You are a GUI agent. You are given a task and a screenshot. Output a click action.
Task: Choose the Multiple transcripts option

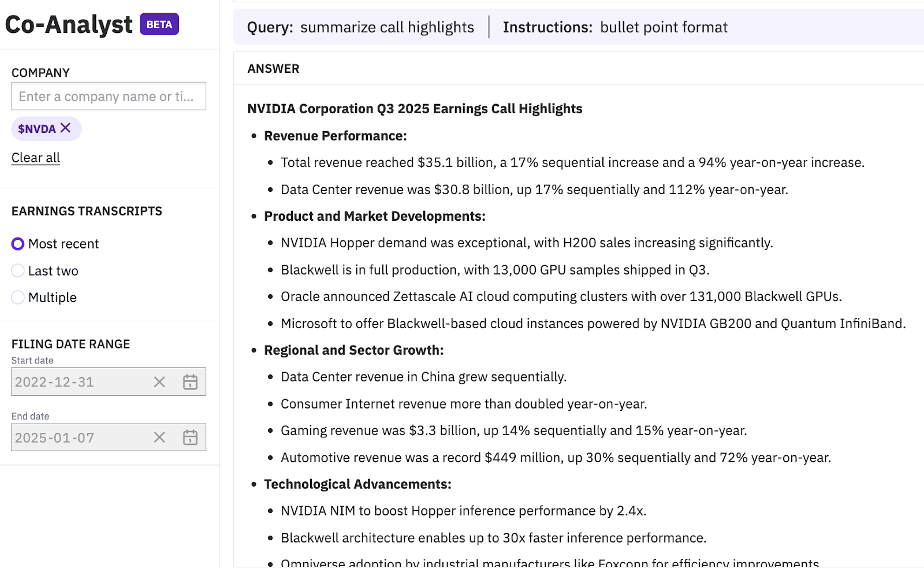(x=18, y=298)
